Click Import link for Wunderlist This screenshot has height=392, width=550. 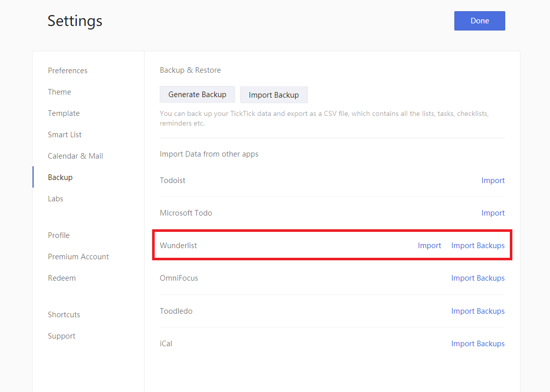pos(429,246)
